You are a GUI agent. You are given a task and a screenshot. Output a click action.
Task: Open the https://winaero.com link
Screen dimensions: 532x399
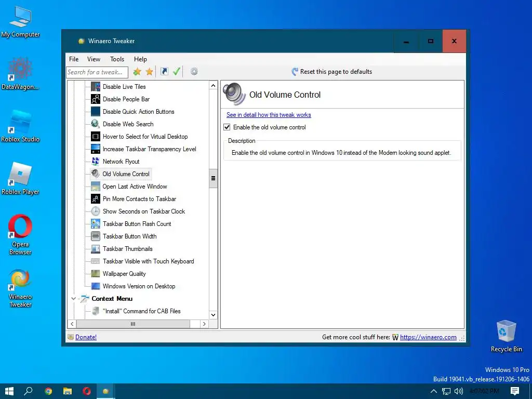pyautogui.click(x=428, y=337)
